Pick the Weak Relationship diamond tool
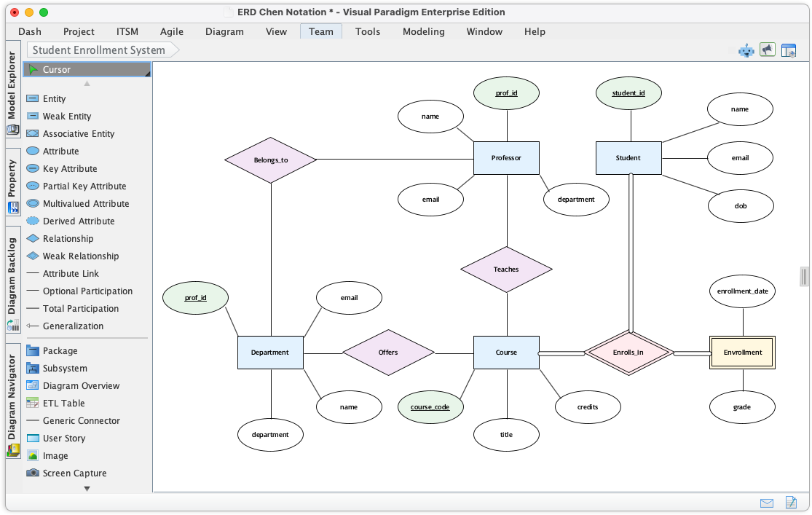This screenshot has width=812, height=515. pyautogui.click(x=80, y=256)
